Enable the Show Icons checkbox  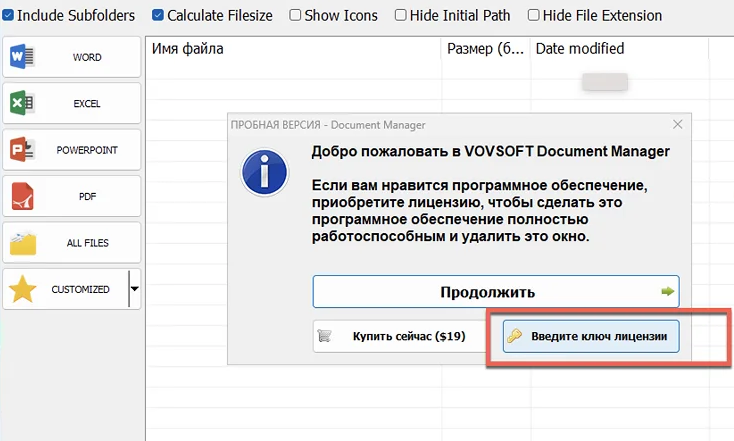click(x=295, y=15)
